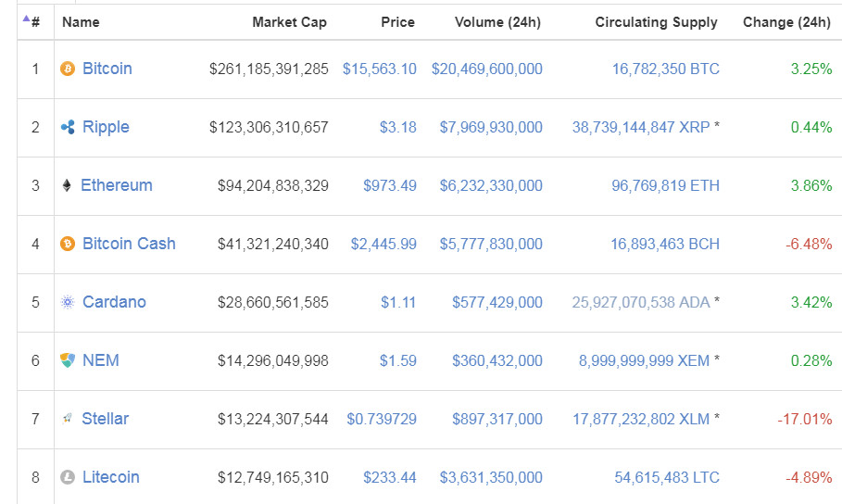842x504 pixels.
Task: Open the Ripple name link
Action: tap(106, 127)
